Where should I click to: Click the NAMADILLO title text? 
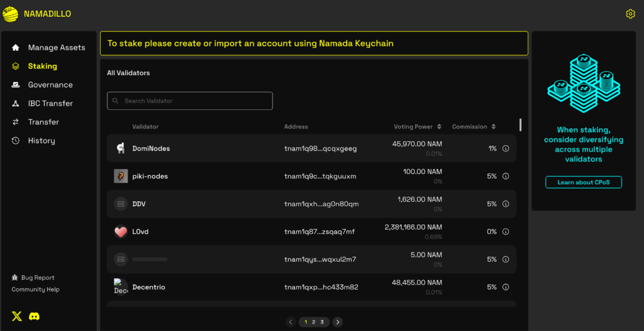click(47, 14)
